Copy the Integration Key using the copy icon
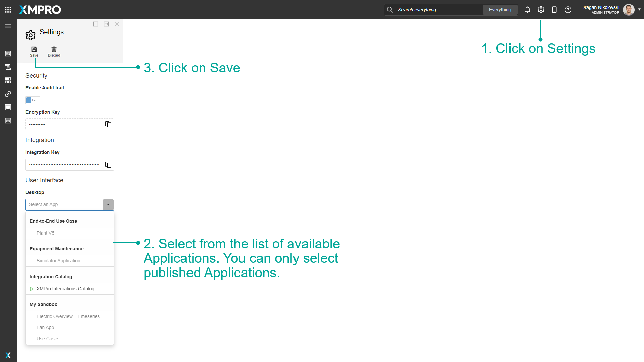The height and width of the screenshot is (362, 644). pyautogui.click(x=108, y=165)
